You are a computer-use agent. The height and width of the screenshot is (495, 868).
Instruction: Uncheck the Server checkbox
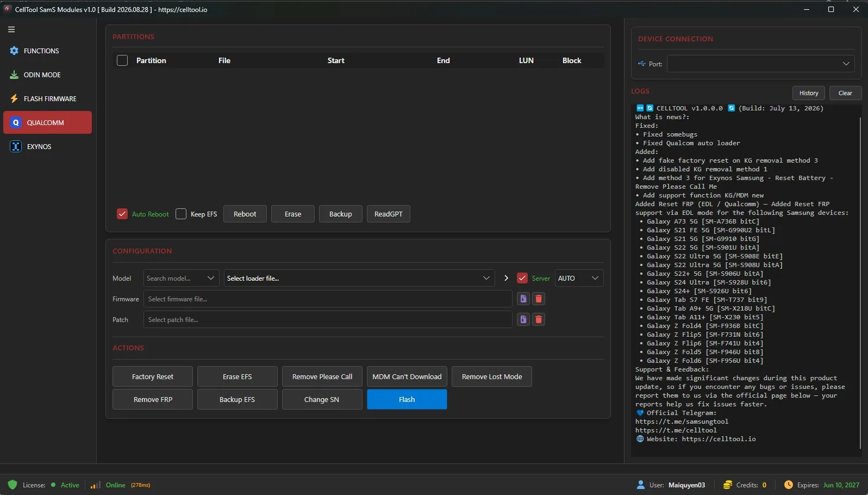(522, 278)
